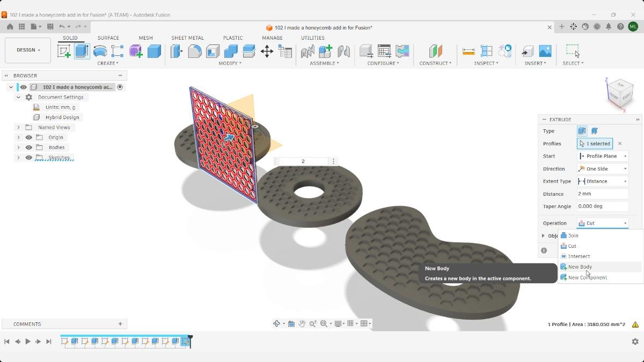Select the Extrude tool in toolbar
644x362 pixels.
tap(82, 51)
